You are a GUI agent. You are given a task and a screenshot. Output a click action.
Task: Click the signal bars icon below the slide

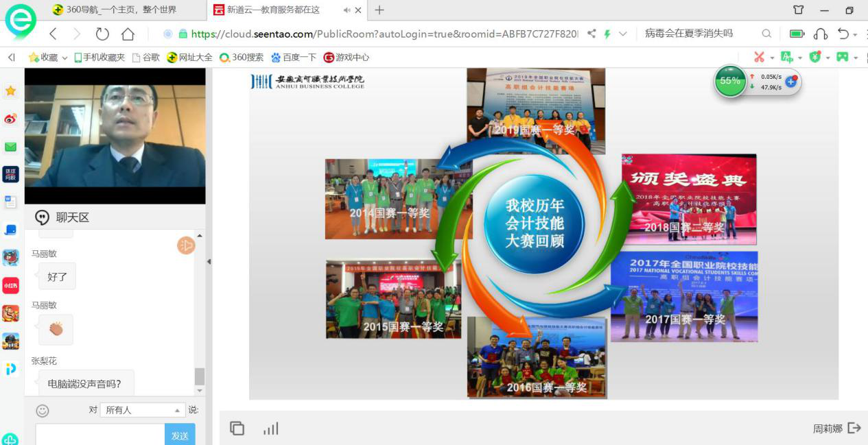pyautogui.click(x=271, y=429)
